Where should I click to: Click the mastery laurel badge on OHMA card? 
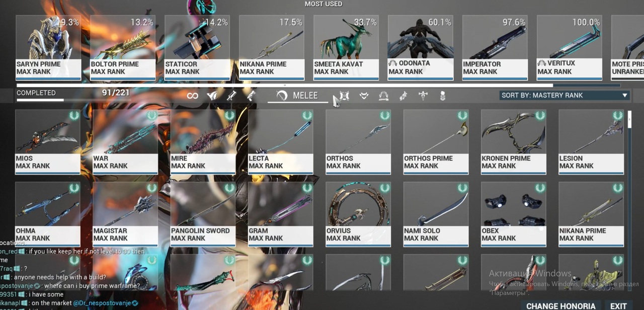tap(74, 188)
